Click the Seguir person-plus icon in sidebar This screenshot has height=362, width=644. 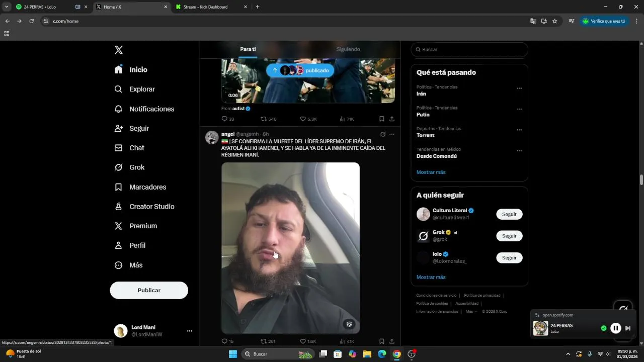[118, 128]
